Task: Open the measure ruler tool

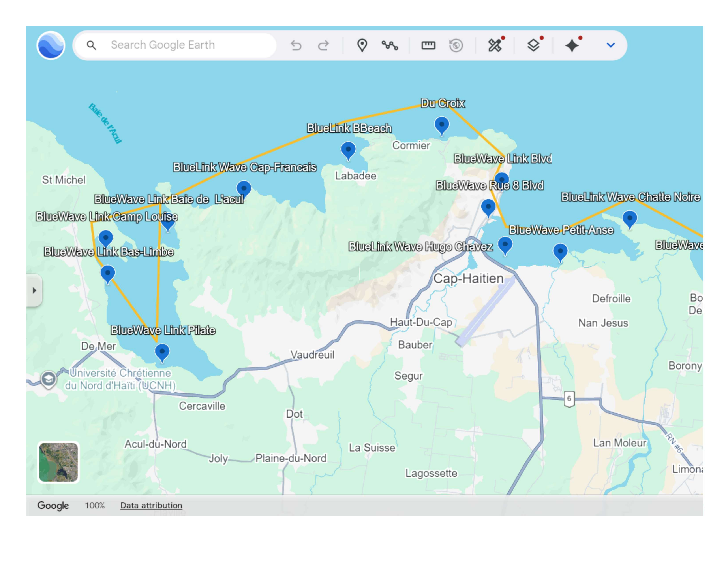Action: [428, 45]
